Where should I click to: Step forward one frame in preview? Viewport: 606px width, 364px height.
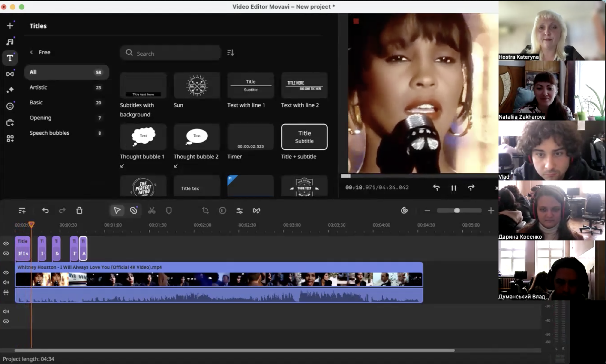click(471, 188)
